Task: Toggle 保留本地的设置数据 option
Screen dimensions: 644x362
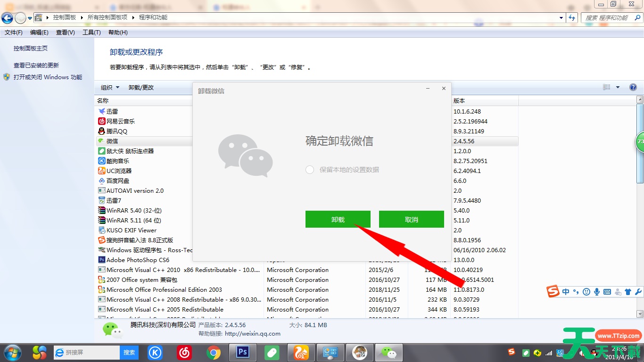Action: pyautogui.click(x=310, y=170)
